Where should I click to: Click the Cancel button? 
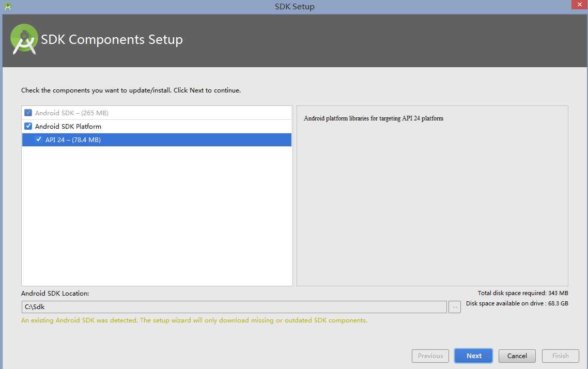(x=517, y=356)
